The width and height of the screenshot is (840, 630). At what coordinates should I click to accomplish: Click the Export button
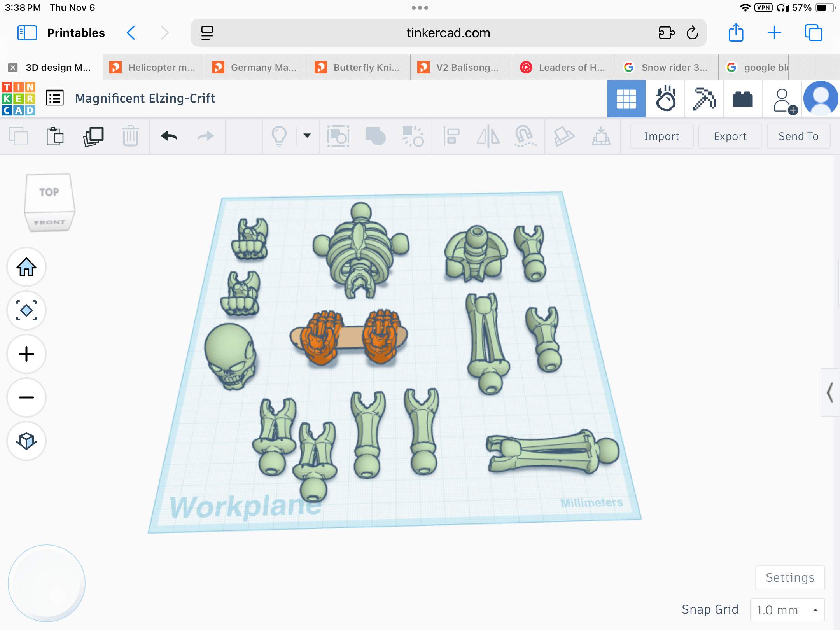click(730, 136)
